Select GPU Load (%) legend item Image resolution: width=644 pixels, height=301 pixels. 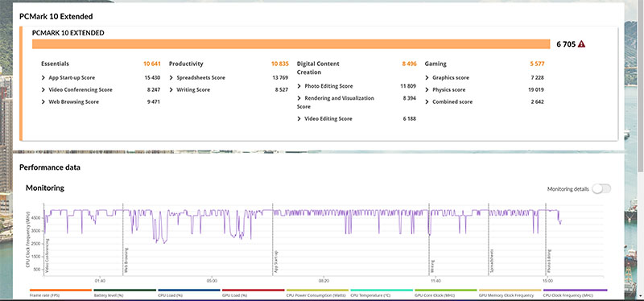pos(253,293)
